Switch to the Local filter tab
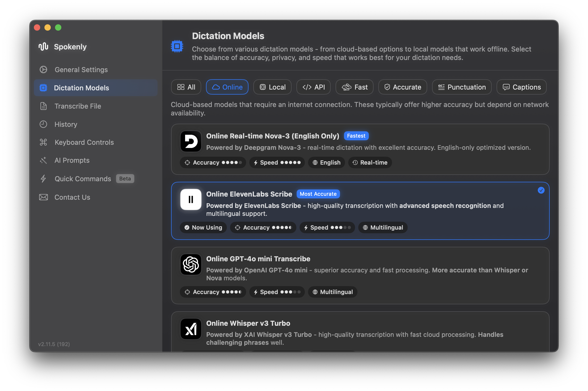Image resolution: width=588 pixels, height=391 pixels. pos(272,87)
